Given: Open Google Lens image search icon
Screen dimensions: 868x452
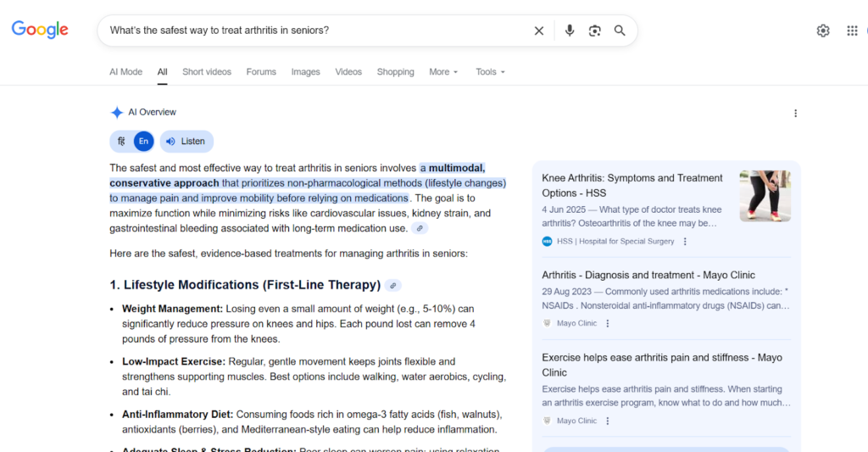Looking at the screenshot, I should [594, 31].
